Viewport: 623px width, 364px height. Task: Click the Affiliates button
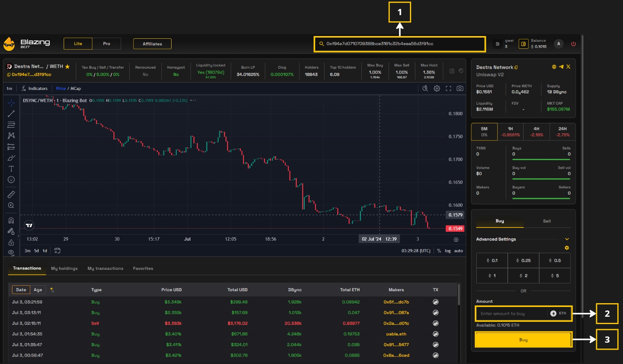(152, 44)
